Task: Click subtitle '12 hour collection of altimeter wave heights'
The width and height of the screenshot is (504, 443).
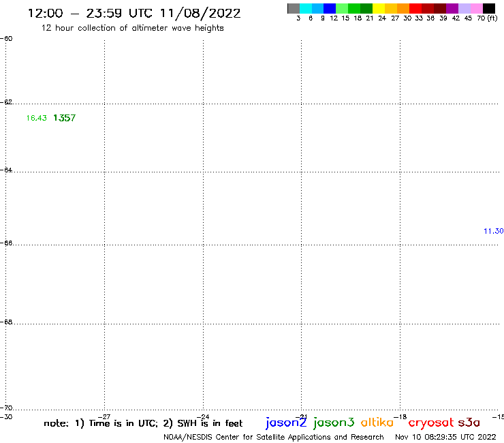Action: click(x=132, y=28)
